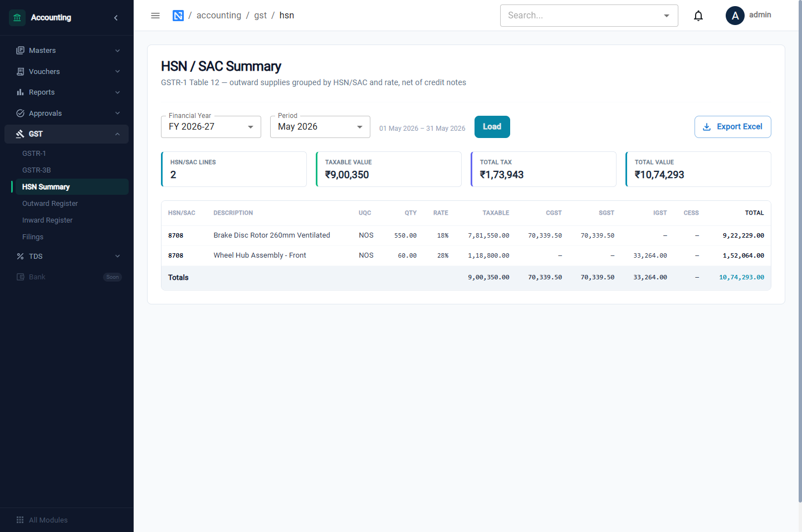Screen dimensions: 802x532
Task: Open the Period dropdown
Action: coord(320,127)
